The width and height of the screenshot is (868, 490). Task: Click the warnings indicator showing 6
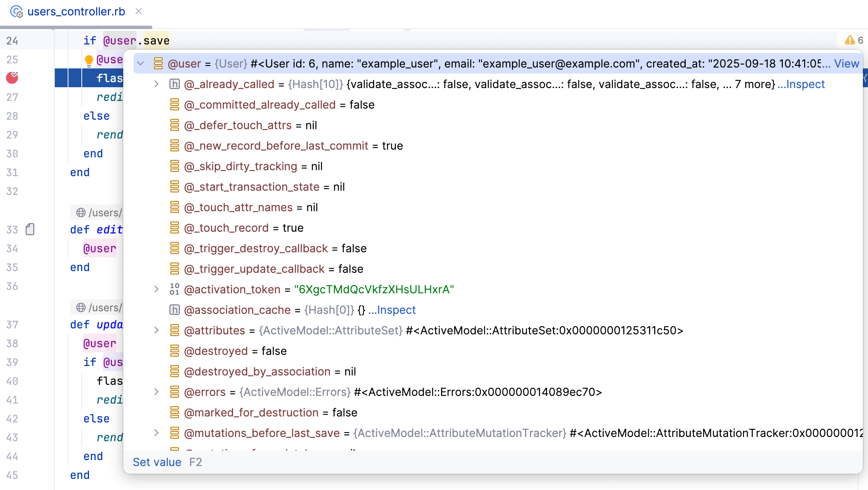(x=853, y=40)
